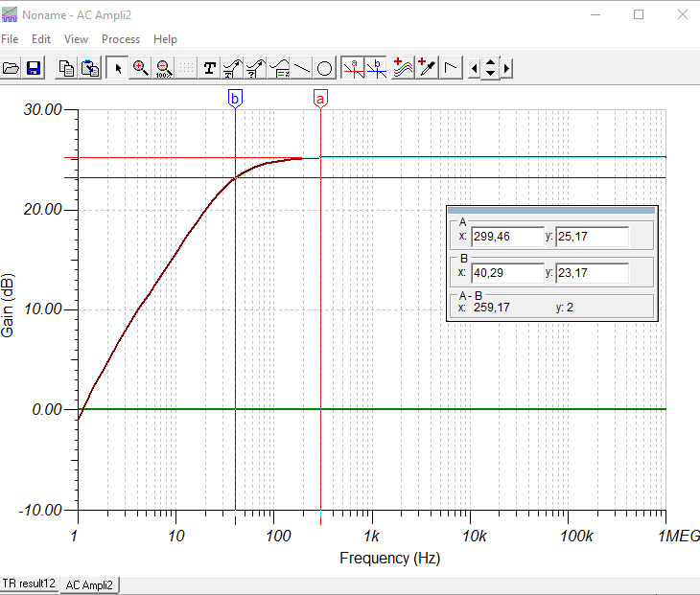Pick the ellipse drawing tool
700x595 pixels.
click(x=325, y=68)
